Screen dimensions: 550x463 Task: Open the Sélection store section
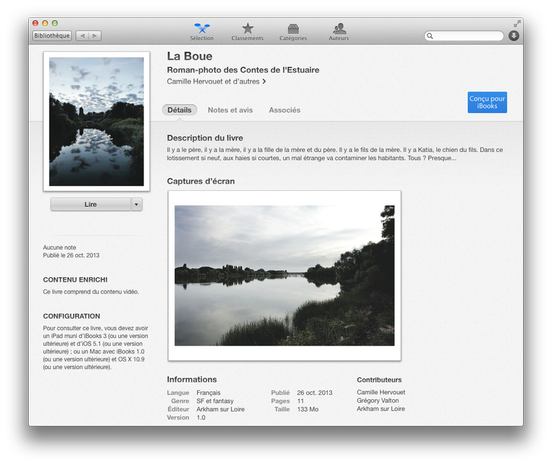[202, 32]
